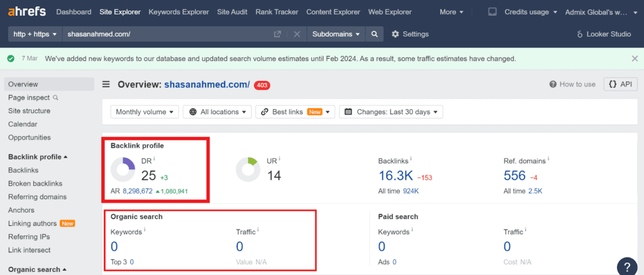Screen dimensions: 644x275
Task: Collapse the Organic search sidebar section
Action: click(37, 270)
